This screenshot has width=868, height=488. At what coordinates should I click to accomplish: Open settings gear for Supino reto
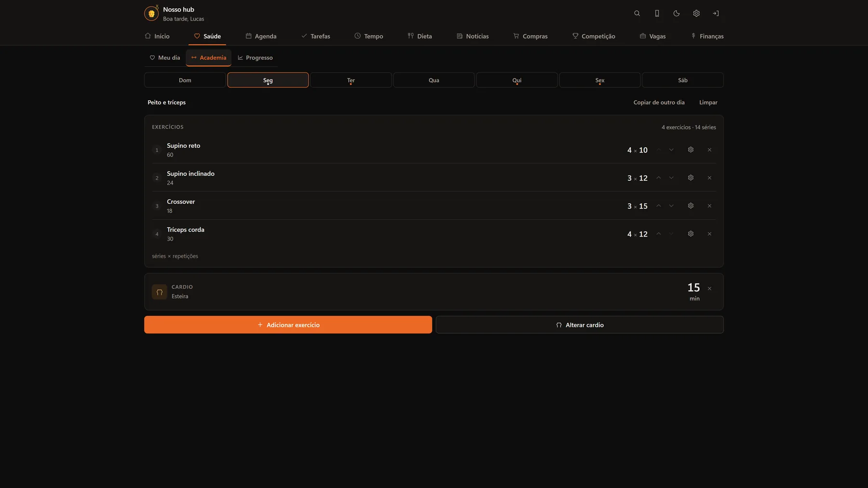coord(691,150)
